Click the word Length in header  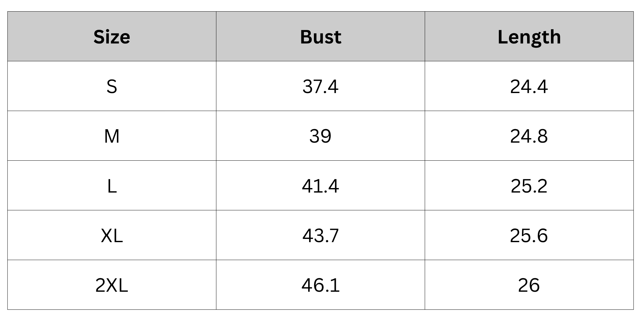tap(529, 37)
